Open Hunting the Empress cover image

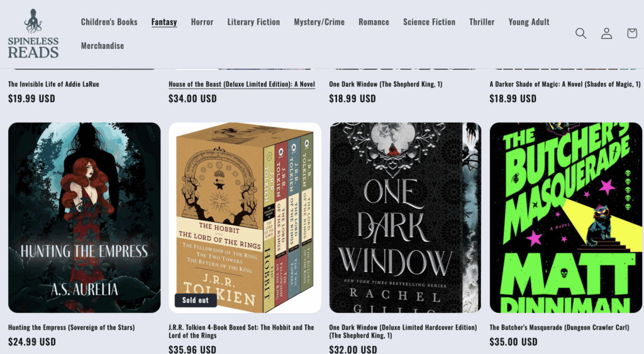pyautogui.click(x=84, y=218)
